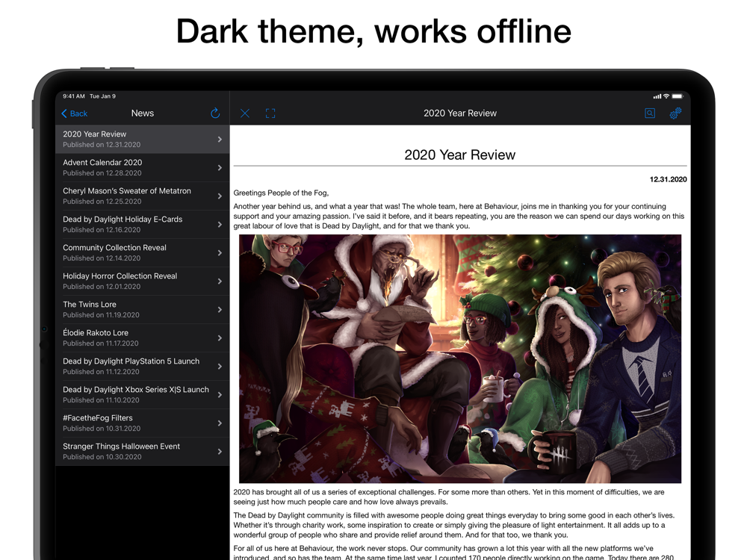Click chevron on Cheryl Mason's Sweater row

[220, 196]
